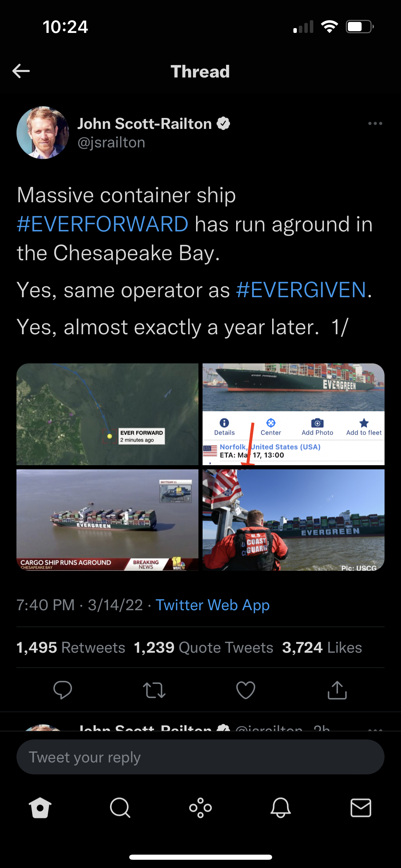
Task: Open the Messages envelope tab
Action: click(x=361, y=808)
